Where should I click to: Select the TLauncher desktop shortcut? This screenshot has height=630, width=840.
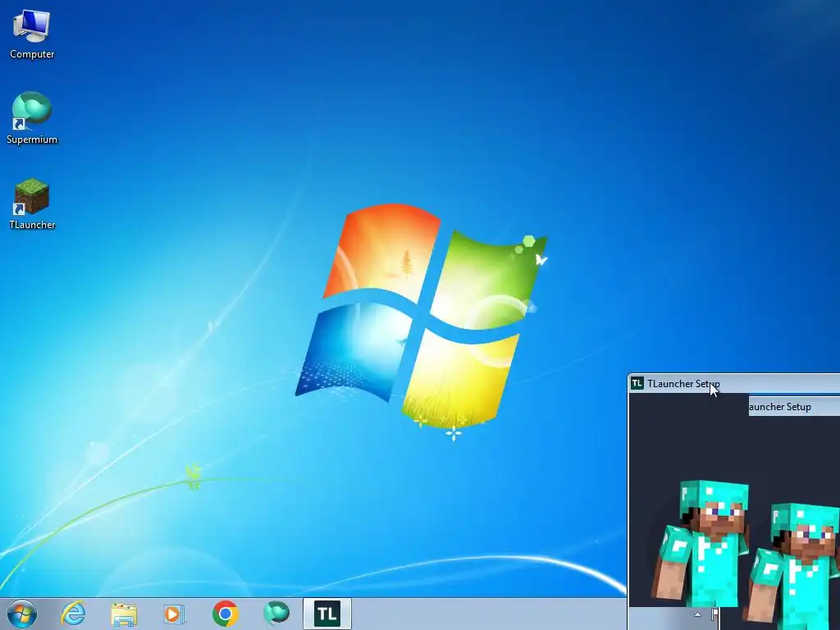pyautogui.click(x=32, y=204)
